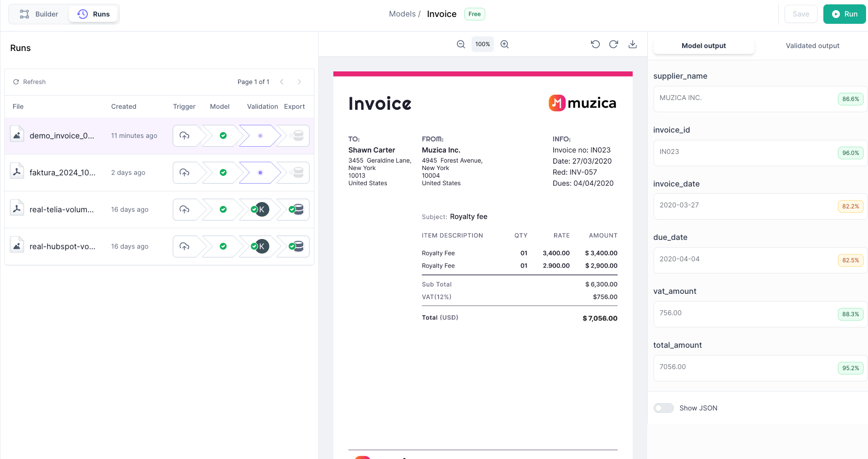Select the real-hubspot-vo... run row
The image size is (868, 459).
[159, 247]
